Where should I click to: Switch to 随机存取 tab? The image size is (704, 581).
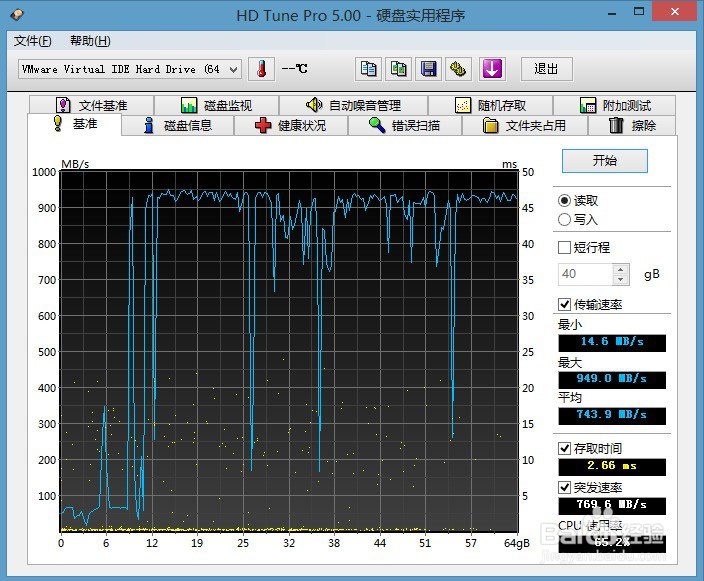tap(490, 106)
